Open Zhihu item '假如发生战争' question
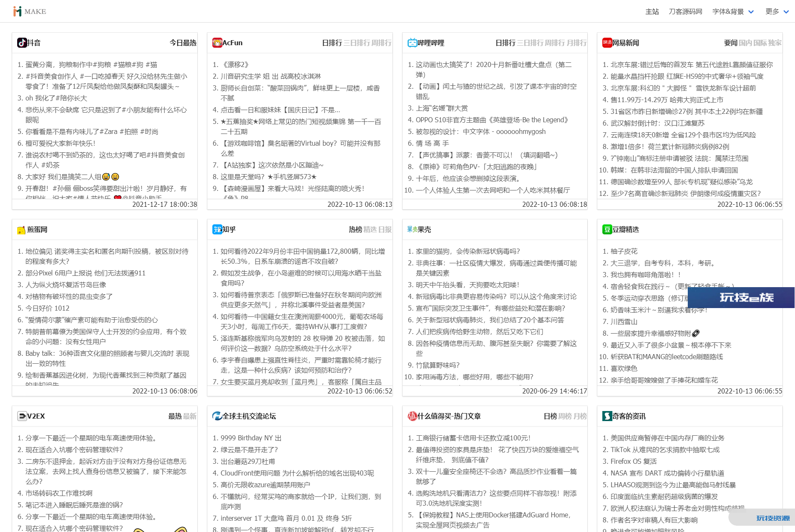The image size is (795, 532). pos(301,278)
